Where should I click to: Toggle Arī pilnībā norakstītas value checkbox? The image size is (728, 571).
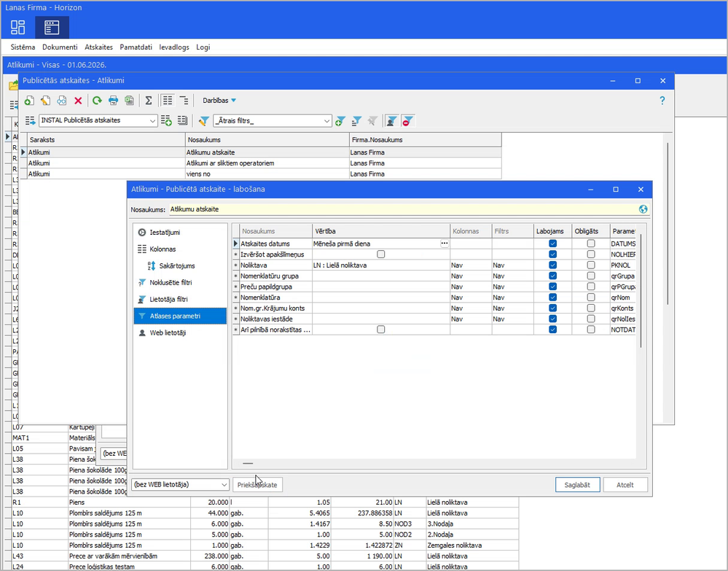pos(380,330)
